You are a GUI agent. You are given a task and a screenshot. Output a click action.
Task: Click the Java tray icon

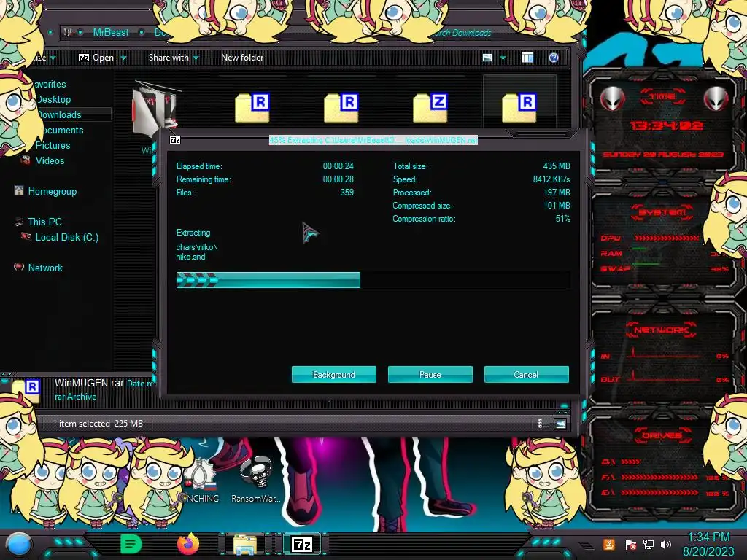609,544
